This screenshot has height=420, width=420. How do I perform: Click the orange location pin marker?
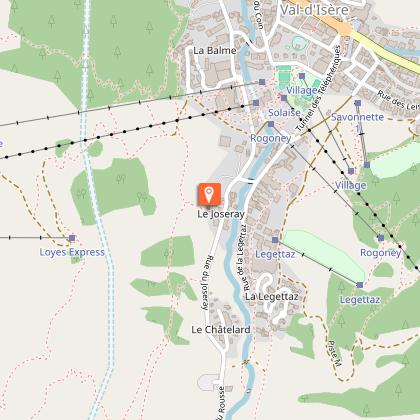click(209, 194)
